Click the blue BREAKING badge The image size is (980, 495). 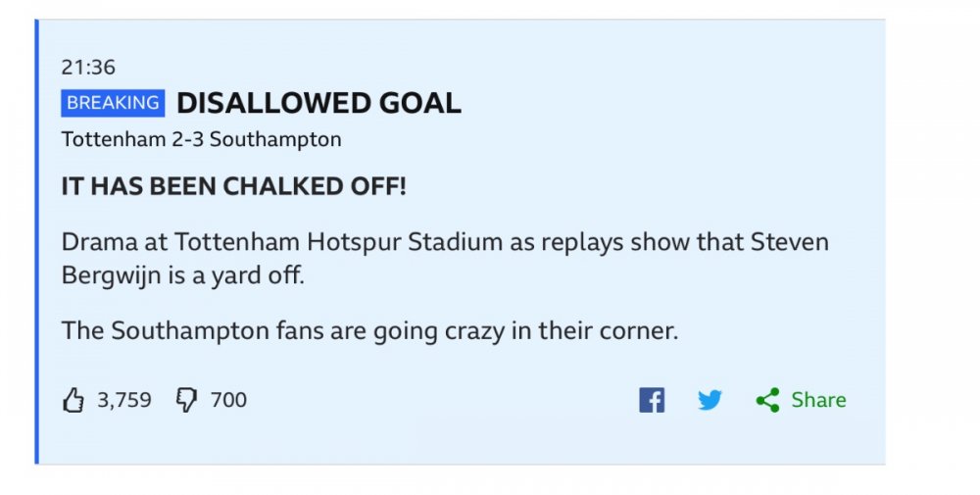(x=113, y=103)
